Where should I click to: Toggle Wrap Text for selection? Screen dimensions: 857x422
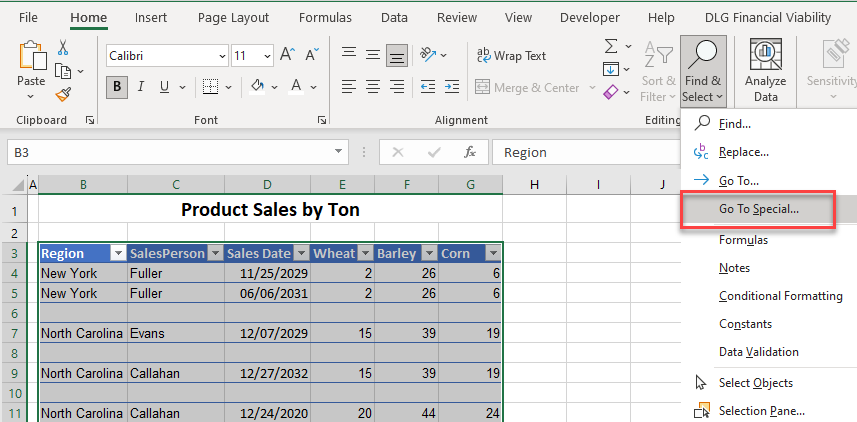click(511, 56)
